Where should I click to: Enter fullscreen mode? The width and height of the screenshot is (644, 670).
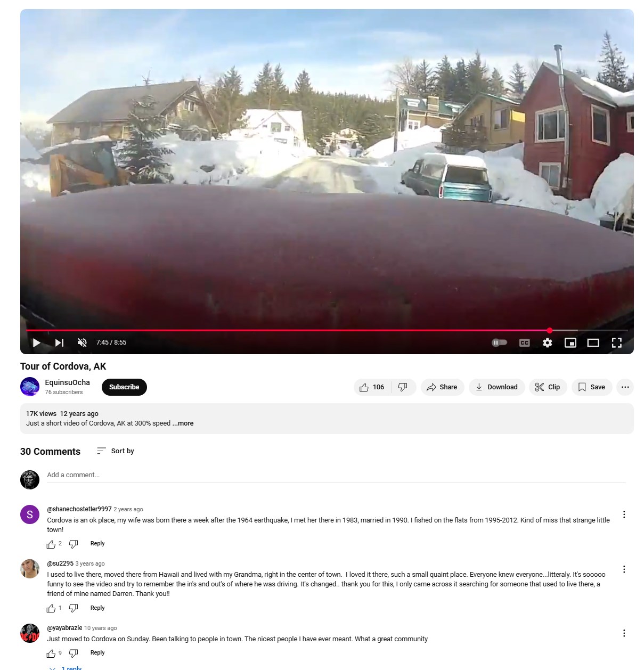coord(616,342)
